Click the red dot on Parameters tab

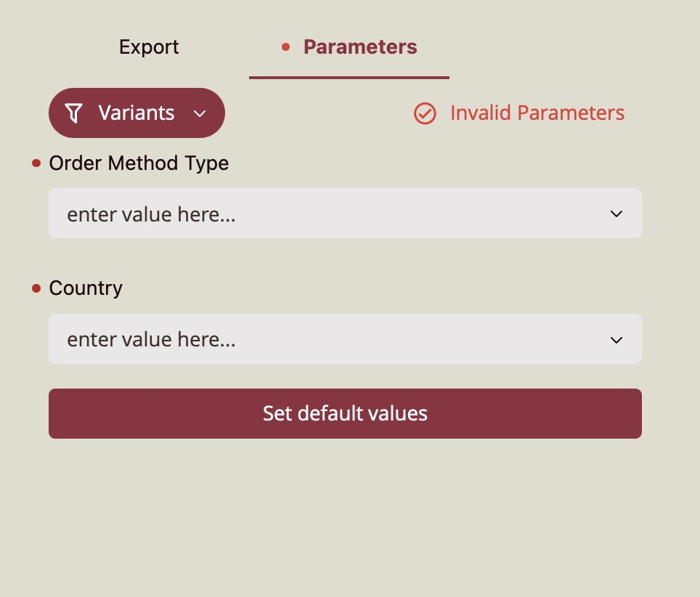(x=285, y=47)
